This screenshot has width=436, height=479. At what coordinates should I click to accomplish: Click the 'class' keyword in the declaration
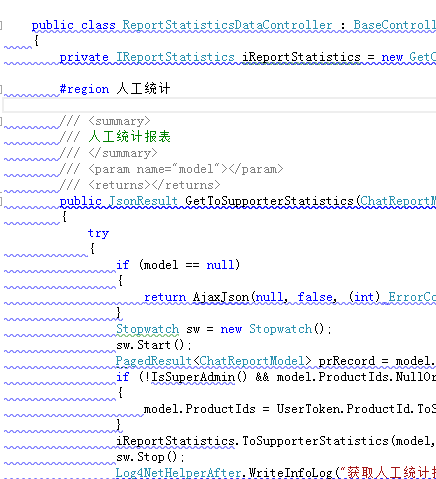98,25
